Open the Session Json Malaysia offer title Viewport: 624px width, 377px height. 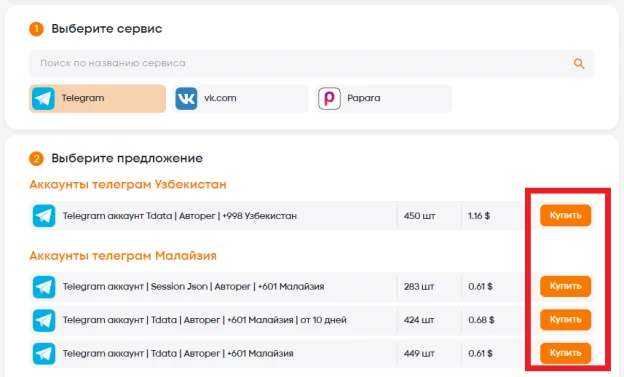pos(193,287)
